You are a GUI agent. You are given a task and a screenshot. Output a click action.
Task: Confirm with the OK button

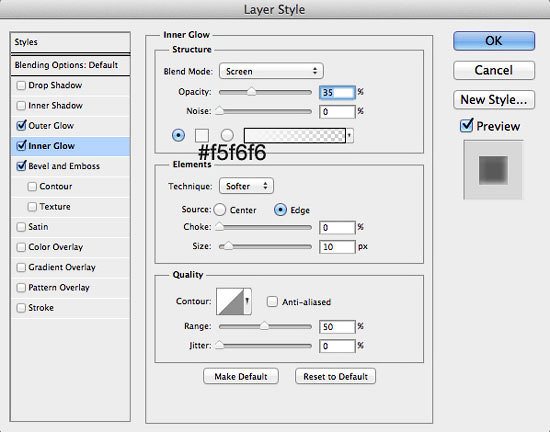coord(494,41)
